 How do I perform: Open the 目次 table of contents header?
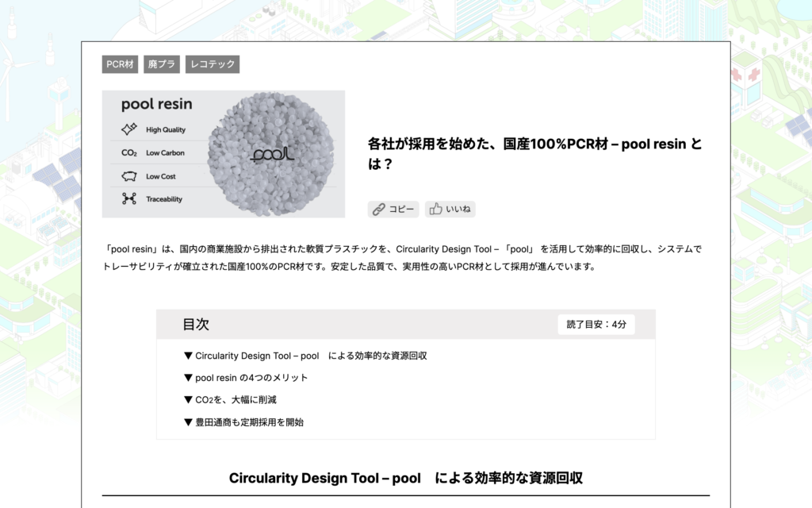(194, 324)
